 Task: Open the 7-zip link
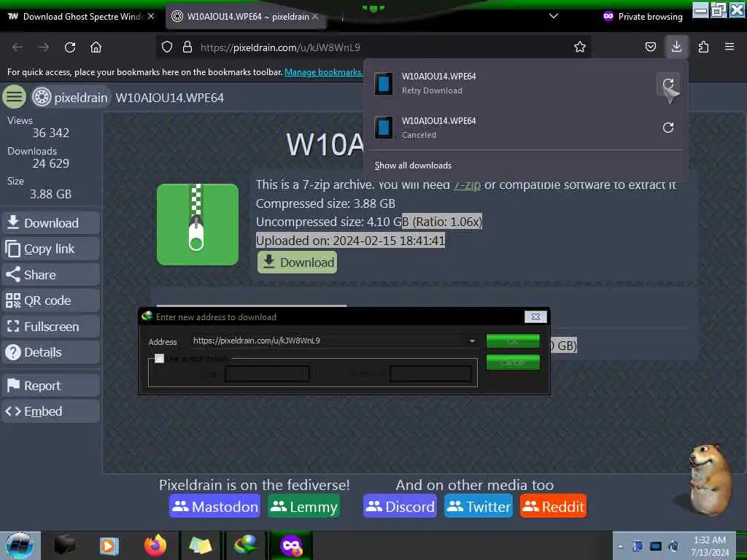(467, 184)
